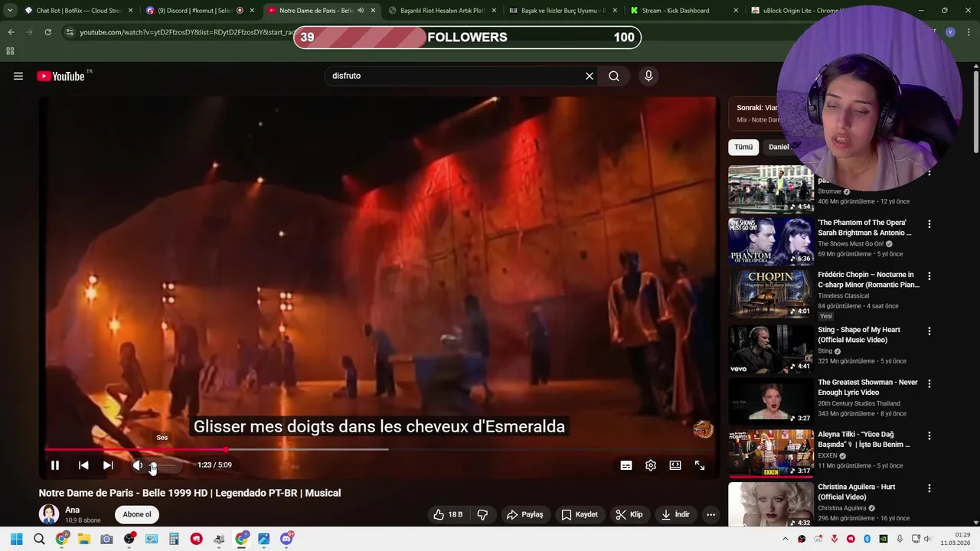Screen dimensions: 980x551
Task: Adjust the volume slider handle
Action: coord(153,465)
